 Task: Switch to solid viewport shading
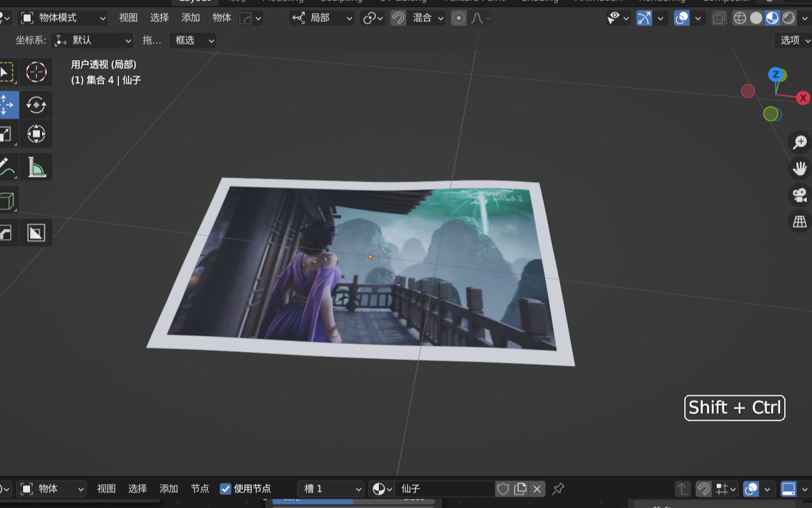point(756,18)
